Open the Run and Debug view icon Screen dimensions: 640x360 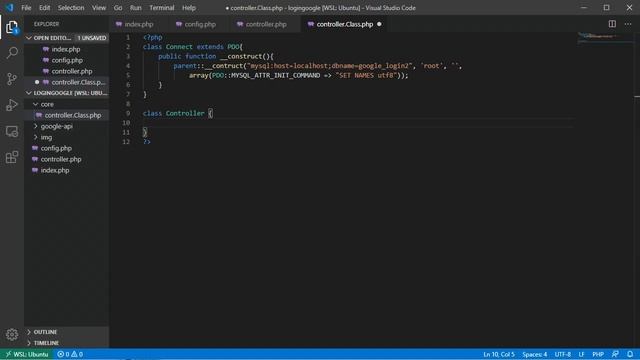12,105
